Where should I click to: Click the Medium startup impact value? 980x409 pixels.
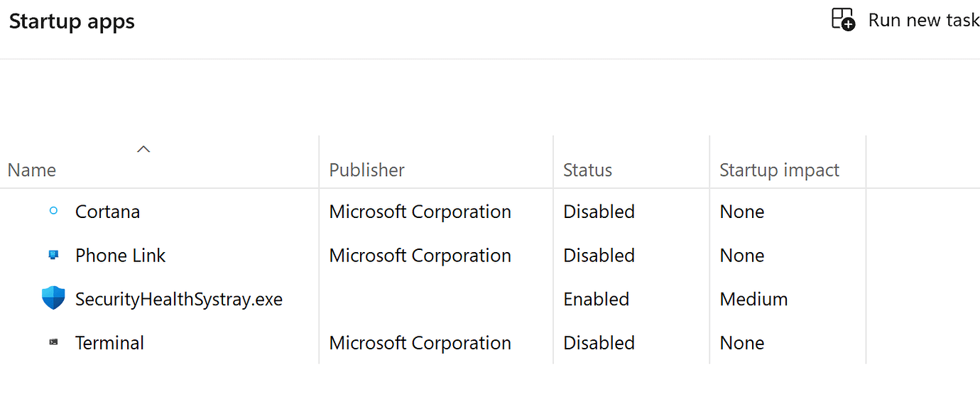[753, 300]
